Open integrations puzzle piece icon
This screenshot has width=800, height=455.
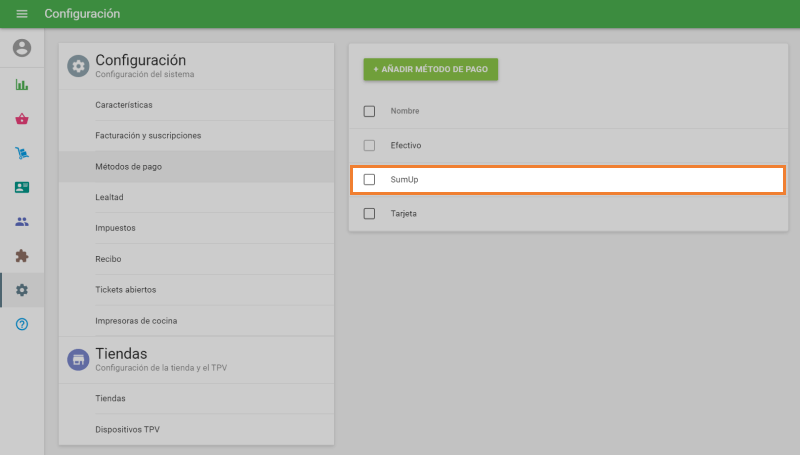point(22,255)
